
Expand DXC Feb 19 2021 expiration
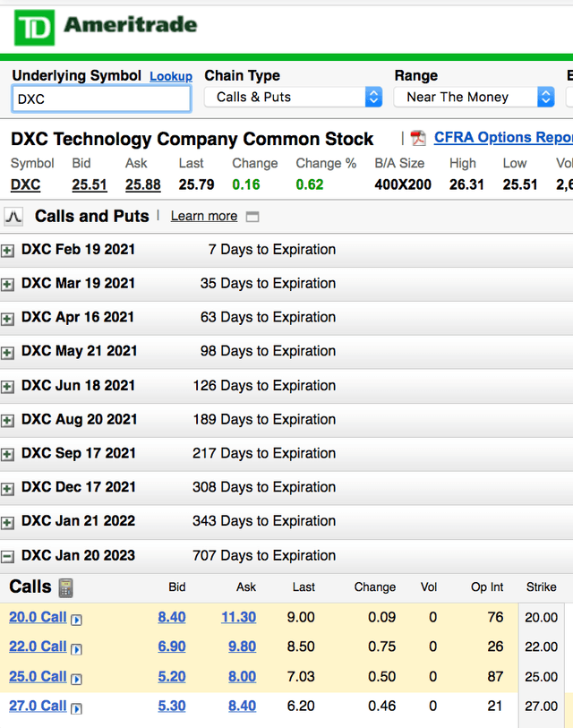click(7, 252)
